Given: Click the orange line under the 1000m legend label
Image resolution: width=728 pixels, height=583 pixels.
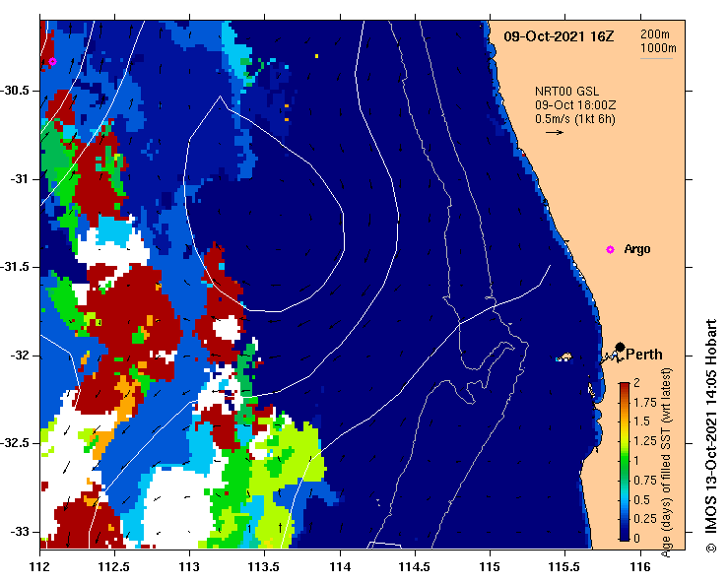Looking at the screenshot, I should pyautogui.click(x=657, y=58).
